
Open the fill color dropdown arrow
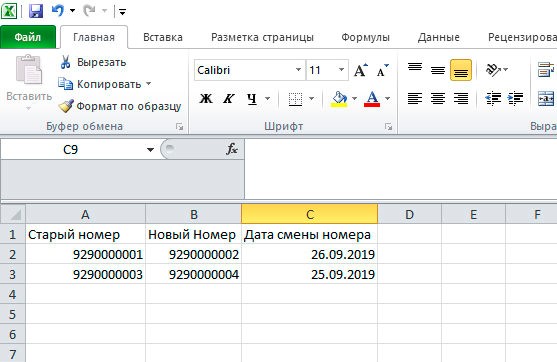click(354, 98)
